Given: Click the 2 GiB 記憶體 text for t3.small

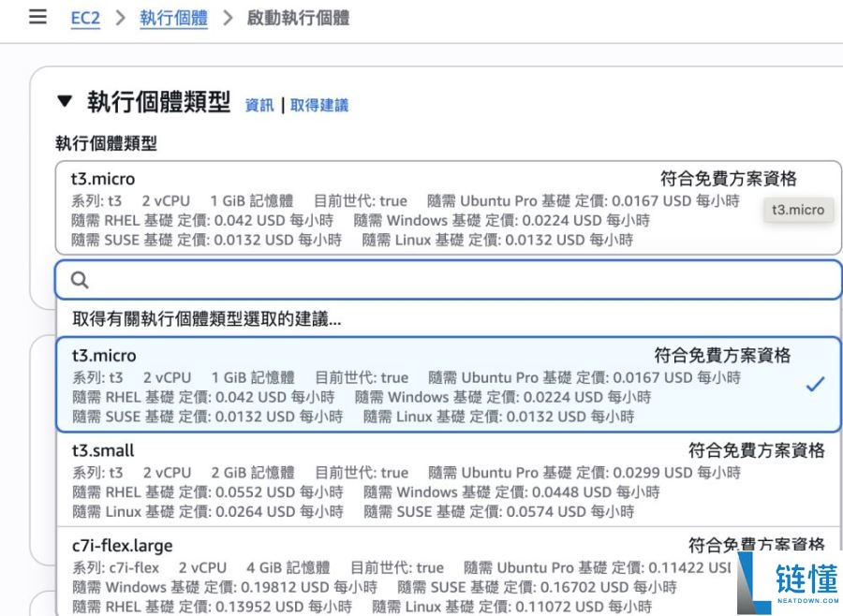Looking at the screenshot, I should (x=252, y=473).
